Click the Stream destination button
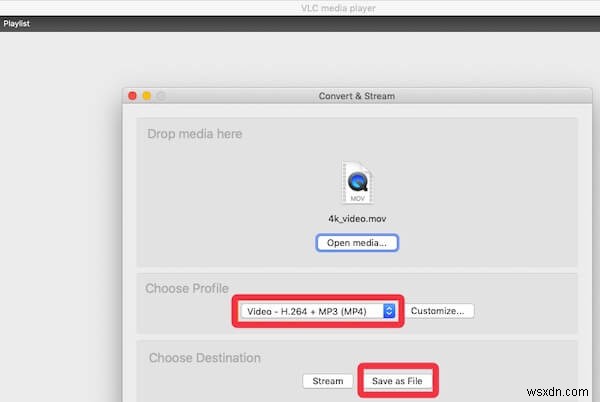 (x=328, y=381)
